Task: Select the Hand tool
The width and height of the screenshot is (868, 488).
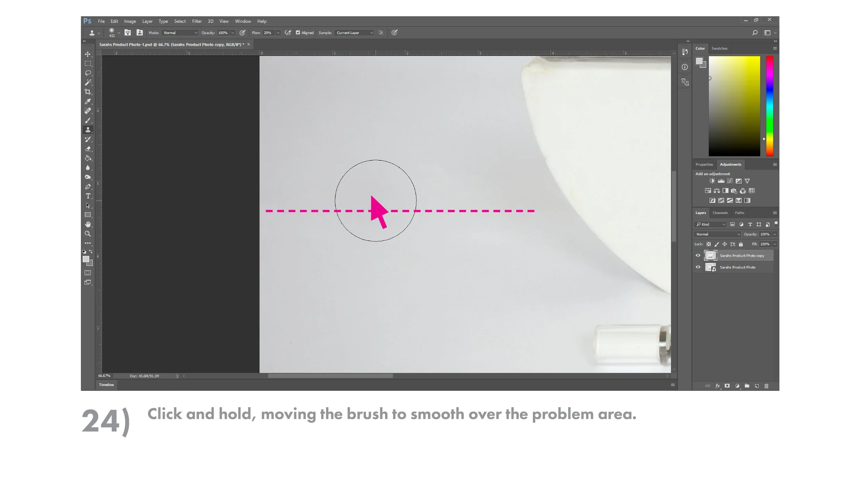Action: pos(88,224)
